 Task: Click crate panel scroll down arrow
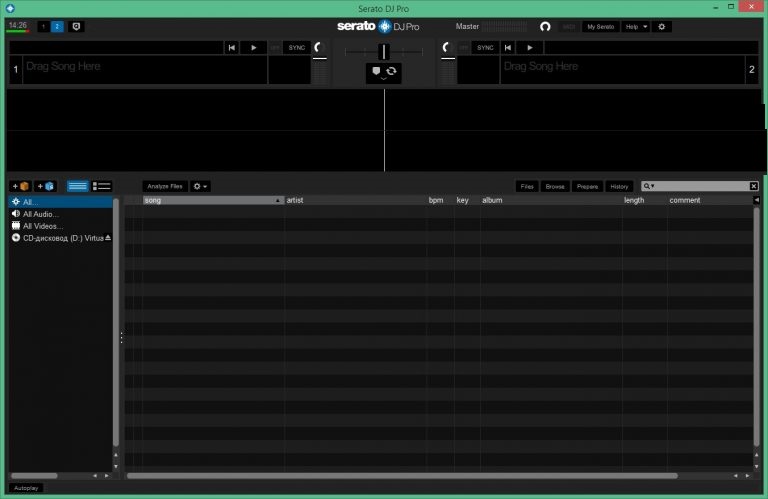coord(116,466)
